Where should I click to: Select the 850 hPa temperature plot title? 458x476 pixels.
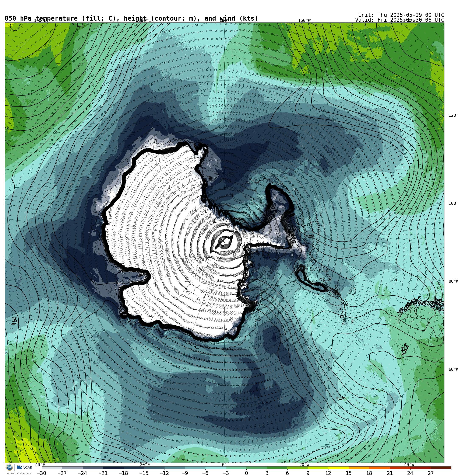(131, 18)
